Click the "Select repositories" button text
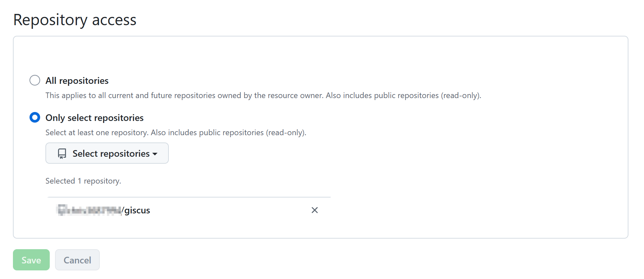Image resolution: width=644 pixels, height=279 pixels. pos(111,153)
